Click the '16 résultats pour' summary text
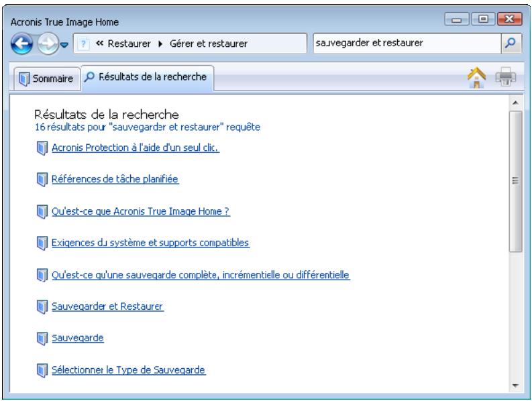This screenshot has width=532, height=401. click(x=148, y=127)
